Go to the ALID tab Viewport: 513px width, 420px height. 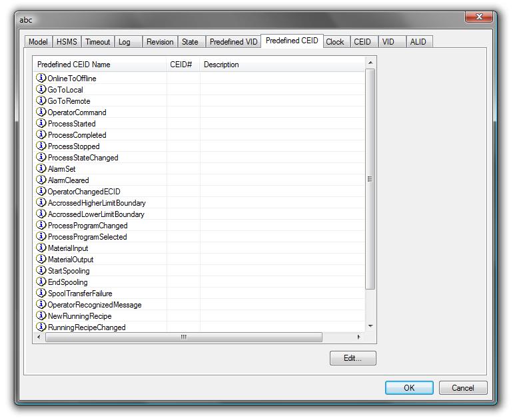coord(418,42)
